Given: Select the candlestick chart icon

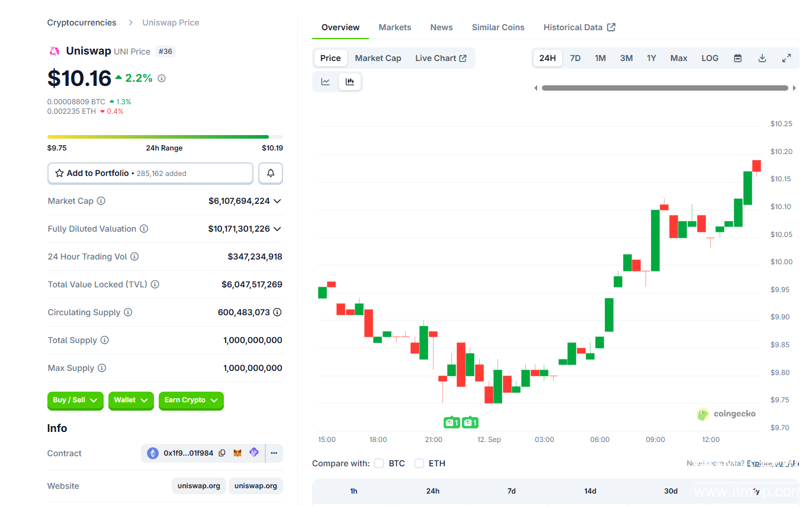Looking at the screenshot, I should (x=350, y=82).
